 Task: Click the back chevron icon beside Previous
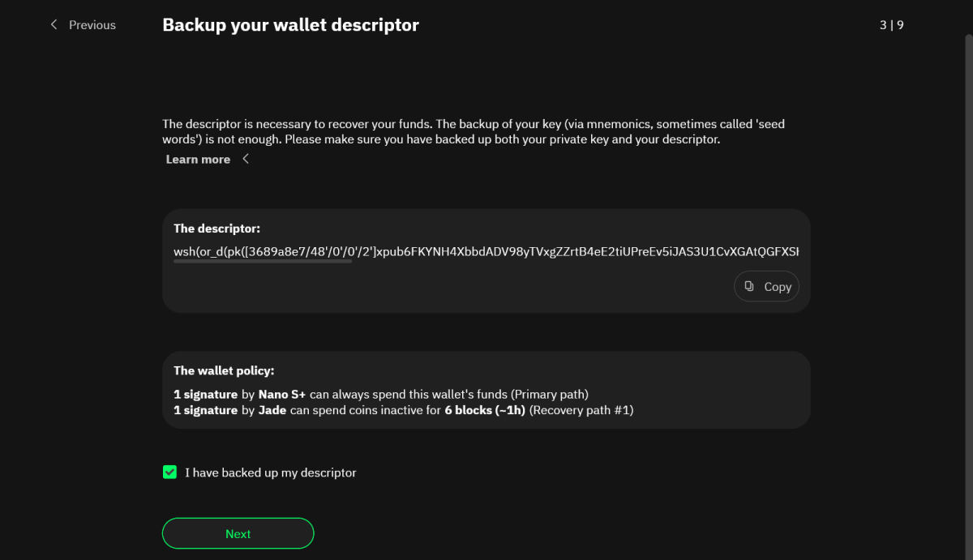(54, 25)
